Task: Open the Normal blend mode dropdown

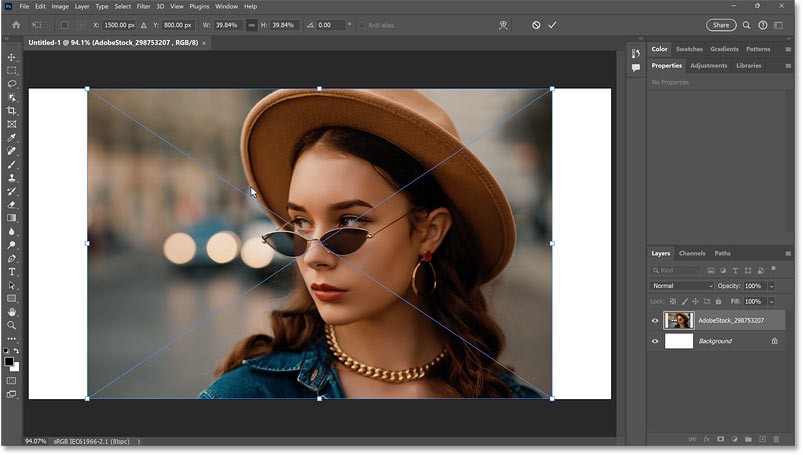Action: 682,286
